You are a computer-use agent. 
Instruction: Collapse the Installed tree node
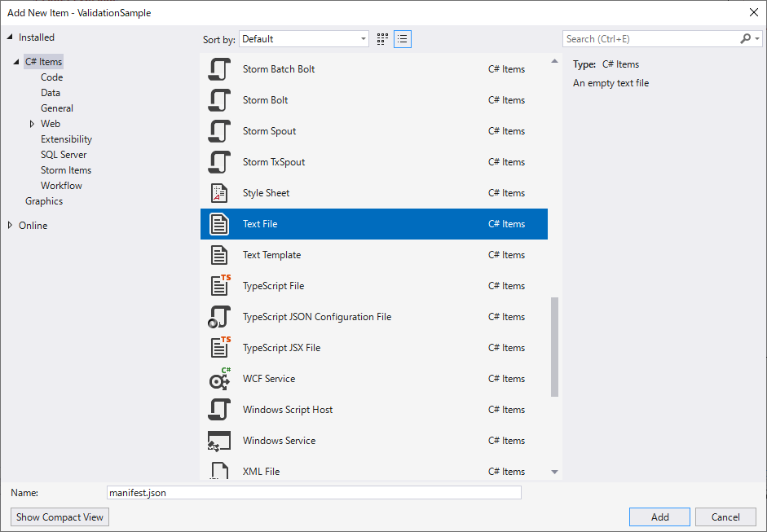pyautogui.click(x=10, y=37)
